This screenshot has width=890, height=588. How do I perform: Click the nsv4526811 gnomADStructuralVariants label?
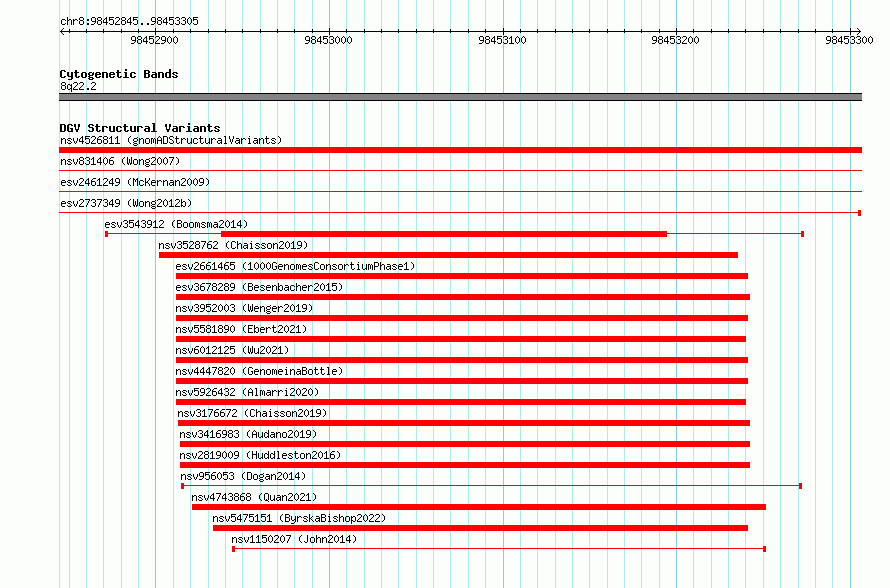click(171, 140)
